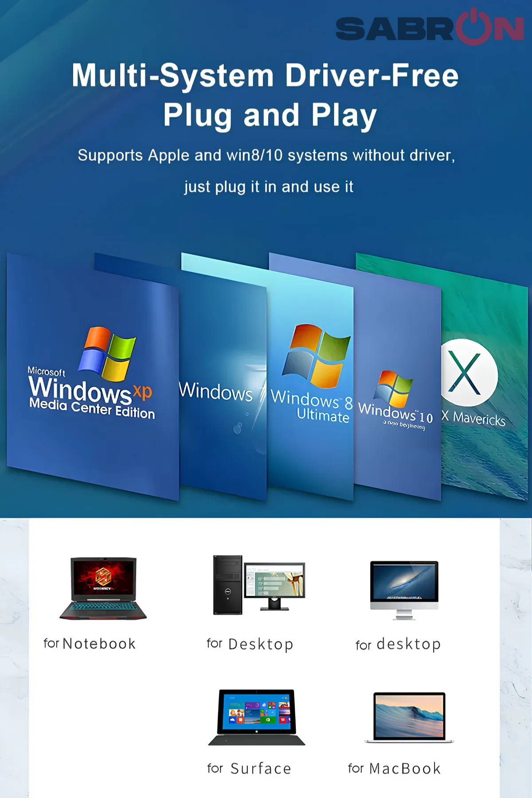
Task: Click "Supports Apple and win8/10 systems" text
Action: coord(213,155)
